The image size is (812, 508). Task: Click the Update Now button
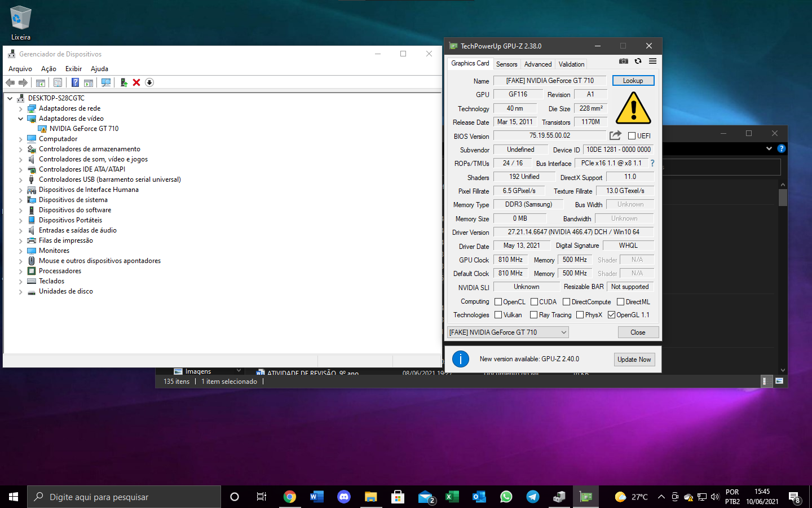click(x=634, y=360)
